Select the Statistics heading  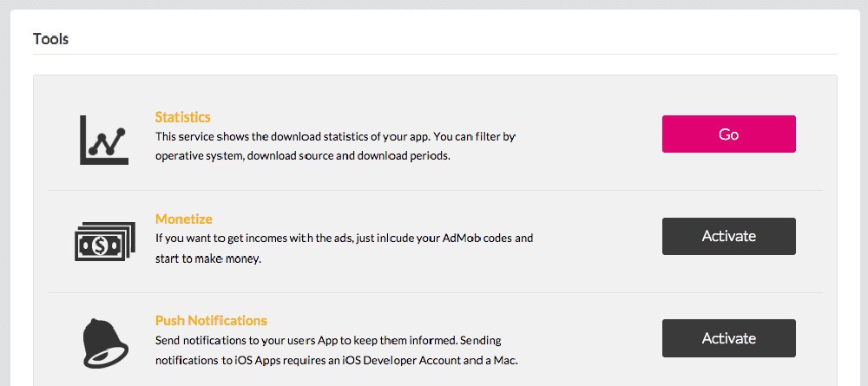click(182, 117)
